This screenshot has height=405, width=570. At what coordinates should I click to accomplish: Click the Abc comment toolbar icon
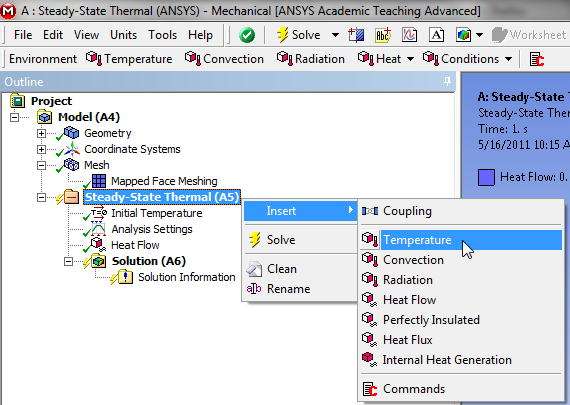[383, 35]
